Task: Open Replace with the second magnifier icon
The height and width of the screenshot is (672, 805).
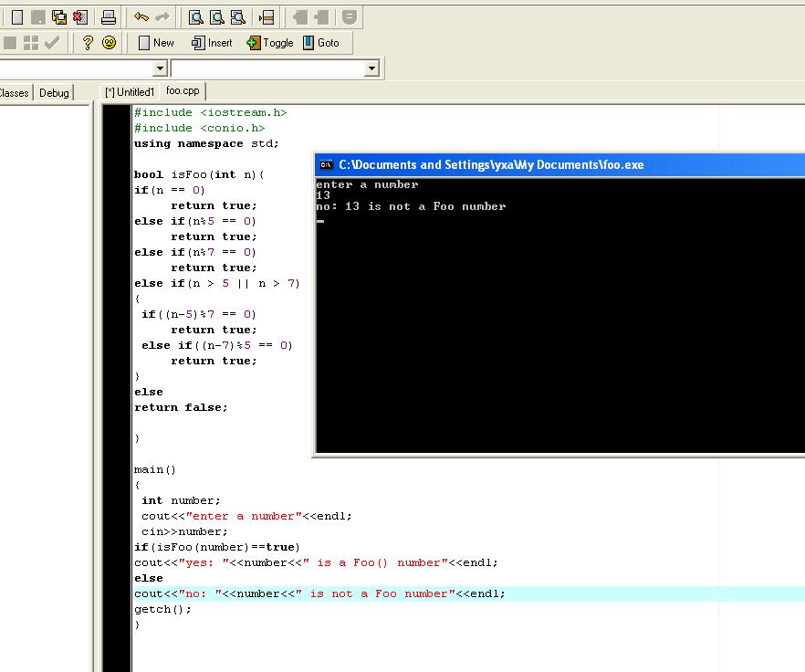Action: [216, 17]
